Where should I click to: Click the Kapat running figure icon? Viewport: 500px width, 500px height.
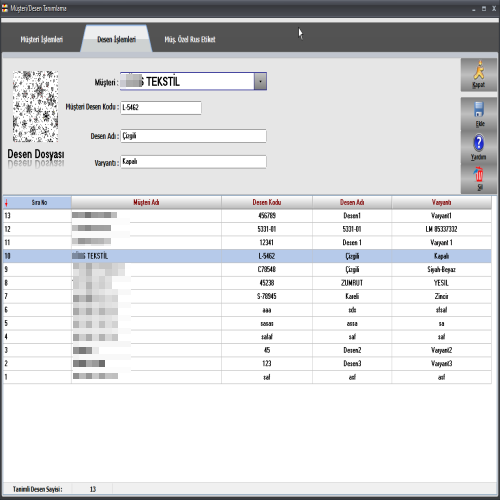pyautogui.click(x=479, y=71)
